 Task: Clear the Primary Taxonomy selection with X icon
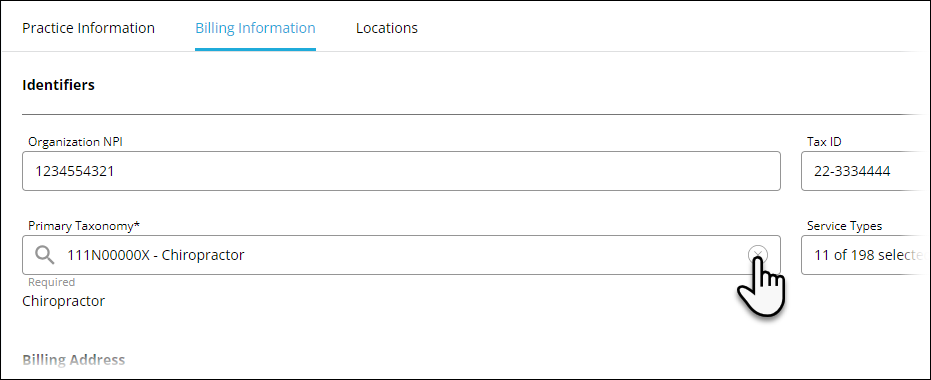coord(758,255)
